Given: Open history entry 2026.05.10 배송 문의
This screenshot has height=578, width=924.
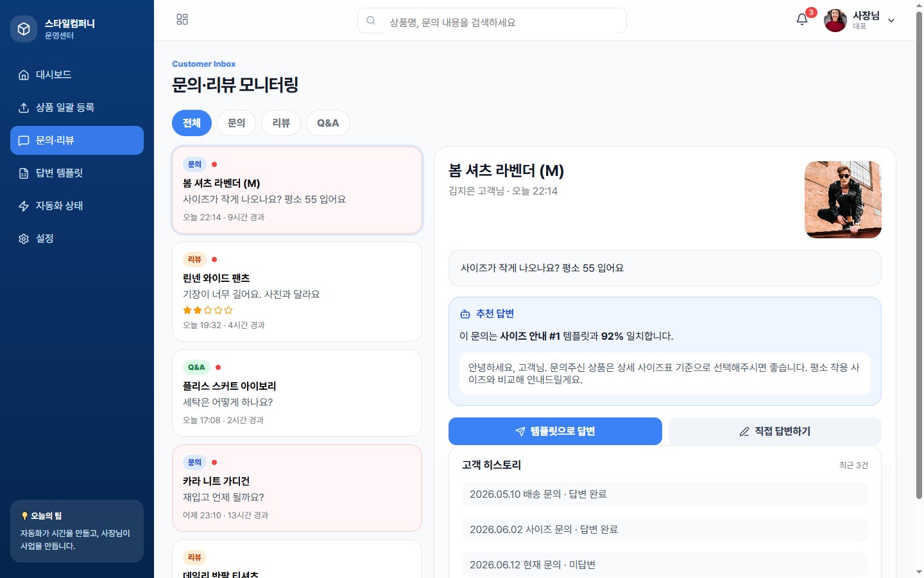Looking at the screenshot, I should pyautogui.click(x=665, y=495).
